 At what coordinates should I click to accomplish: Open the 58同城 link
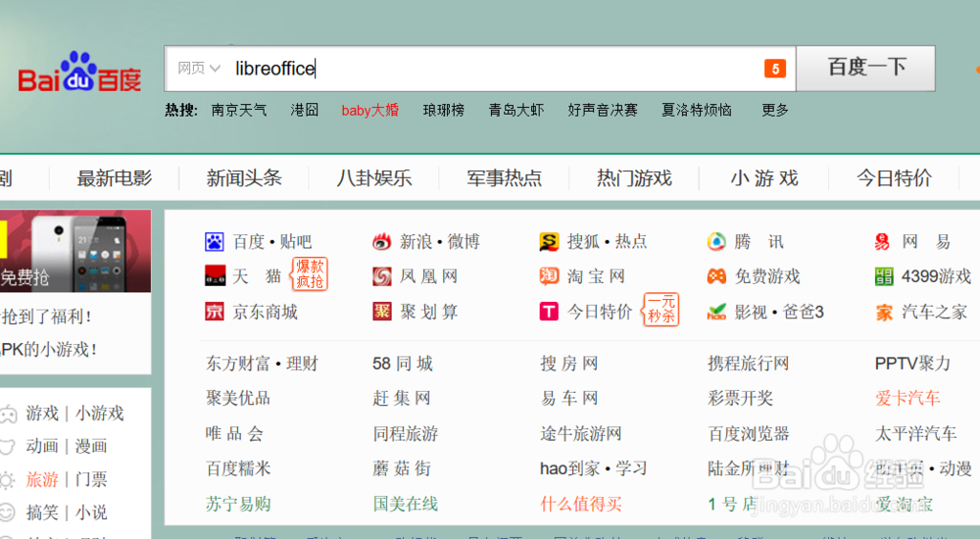click(x=403, y=364)
